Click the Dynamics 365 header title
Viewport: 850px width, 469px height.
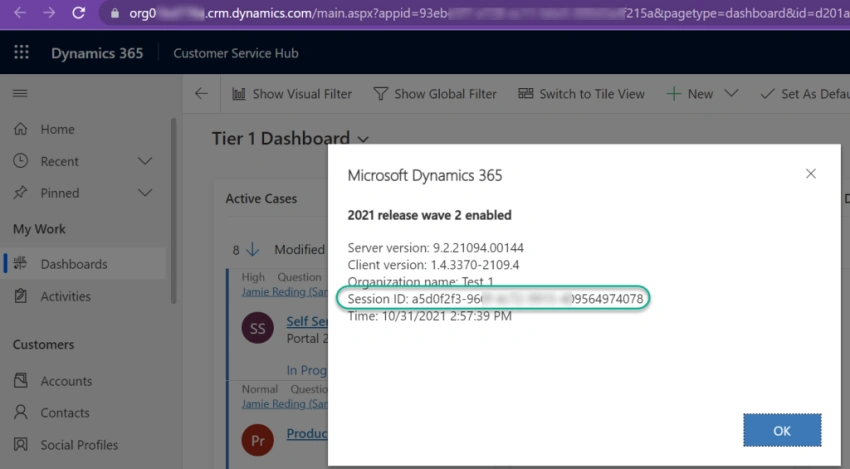click(x=97, y=53)
